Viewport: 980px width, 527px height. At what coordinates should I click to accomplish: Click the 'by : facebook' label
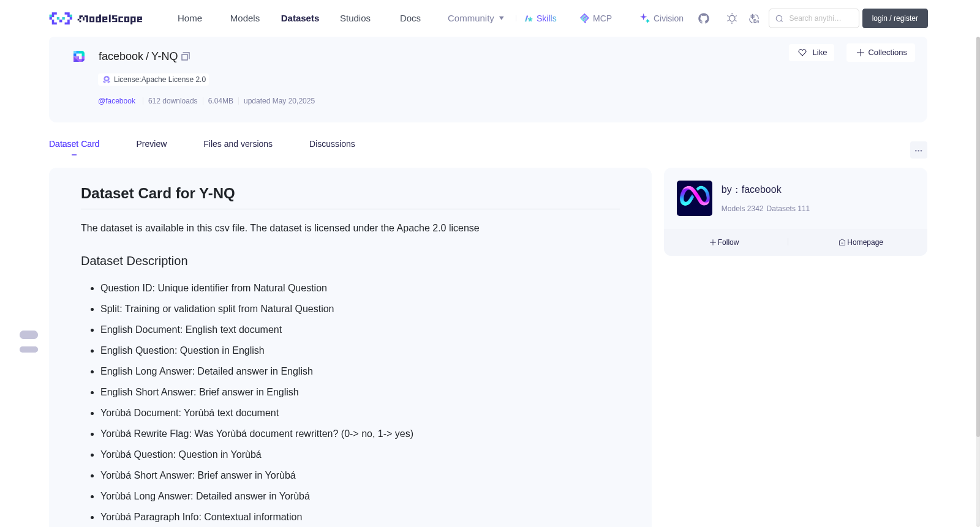[x=752, y=190]
